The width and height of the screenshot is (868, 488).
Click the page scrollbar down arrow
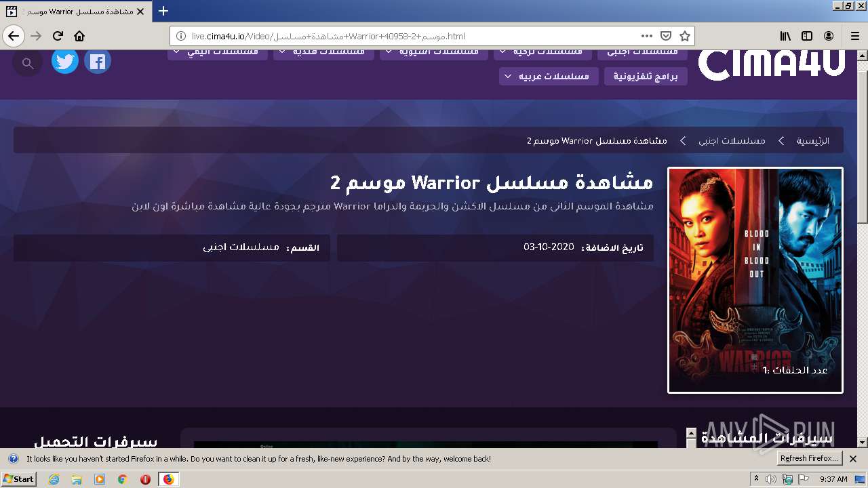tap(863, 443)
